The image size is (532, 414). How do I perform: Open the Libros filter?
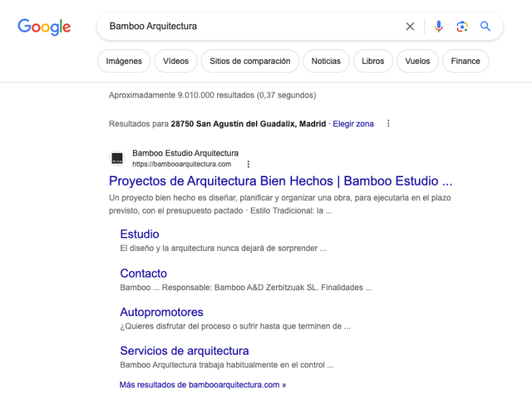373,61
